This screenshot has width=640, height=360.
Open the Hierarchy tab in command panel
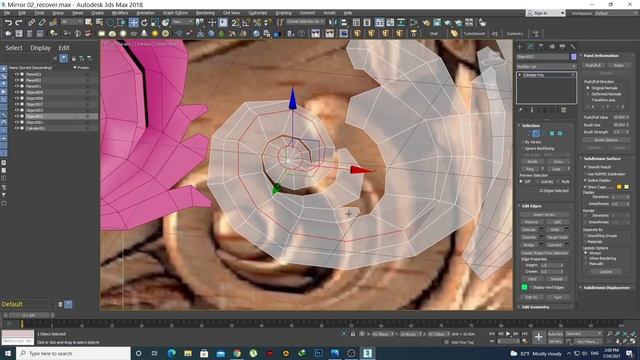pos(541,47)
